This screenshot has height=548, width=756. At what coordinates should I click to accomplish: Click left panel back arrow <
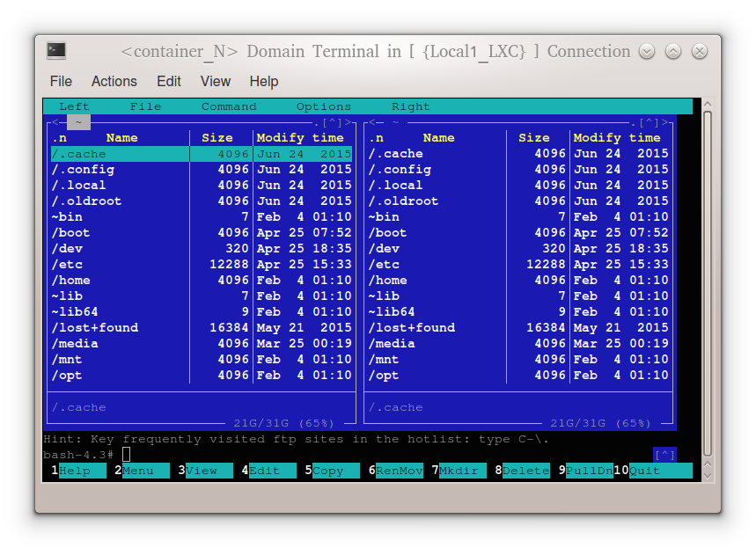[x=55, y=122]
